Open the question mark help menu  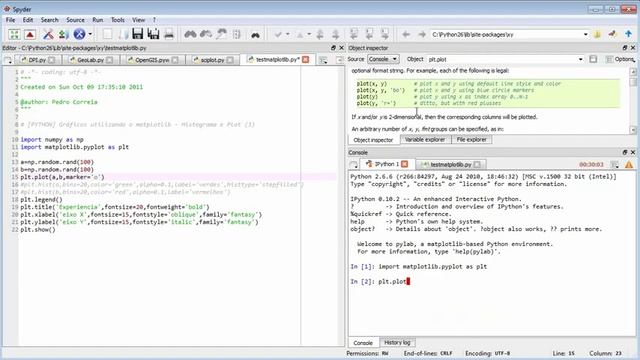[x=154, y=20]
